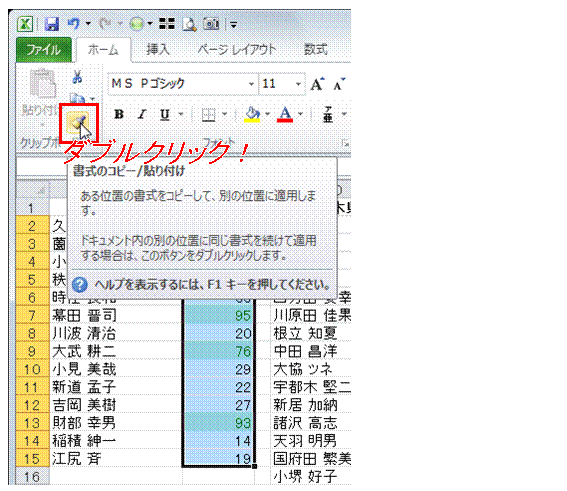567x491 pixels.
Task: Click the Paste clipboard icon
Action: click(x=42, y=83)
